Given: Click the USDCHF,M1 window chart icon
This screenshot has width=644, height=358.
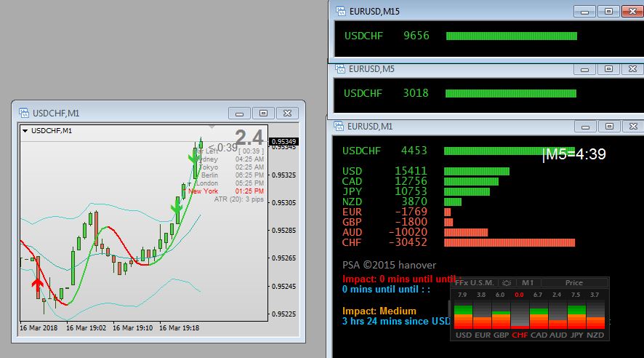Looking at the screenshot, I should 24,113.
